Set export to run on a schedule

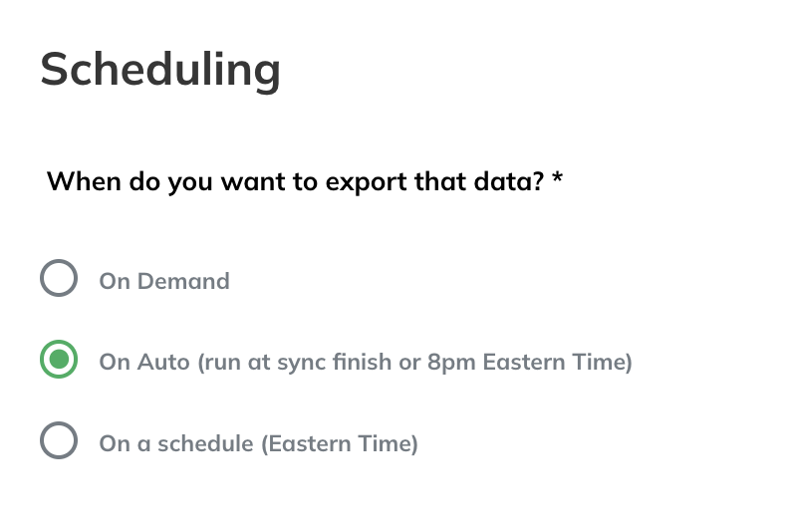tap(59, 440)
